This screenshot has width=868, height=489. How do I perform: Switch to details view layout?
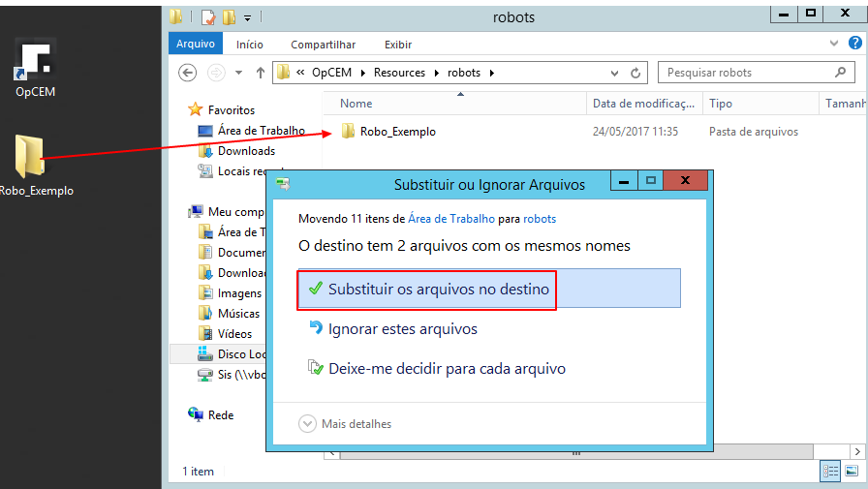point(831,472)
